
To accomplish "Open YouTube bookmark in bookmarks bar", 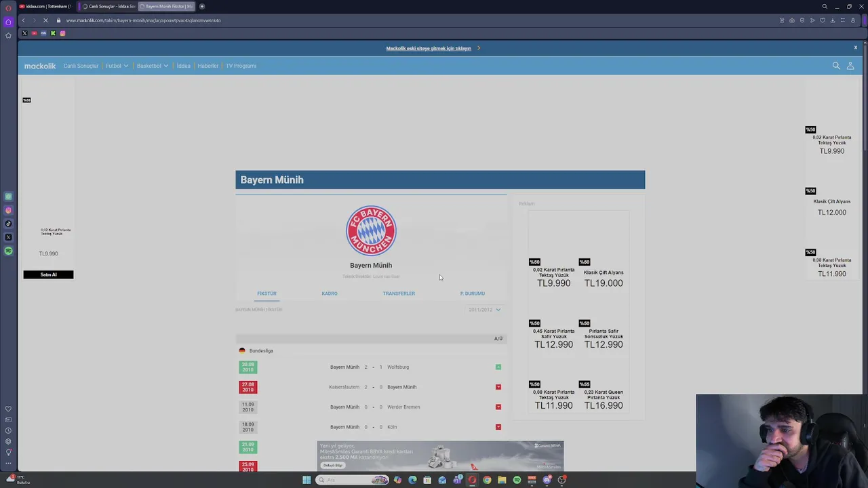I will [x=34, y=33].
